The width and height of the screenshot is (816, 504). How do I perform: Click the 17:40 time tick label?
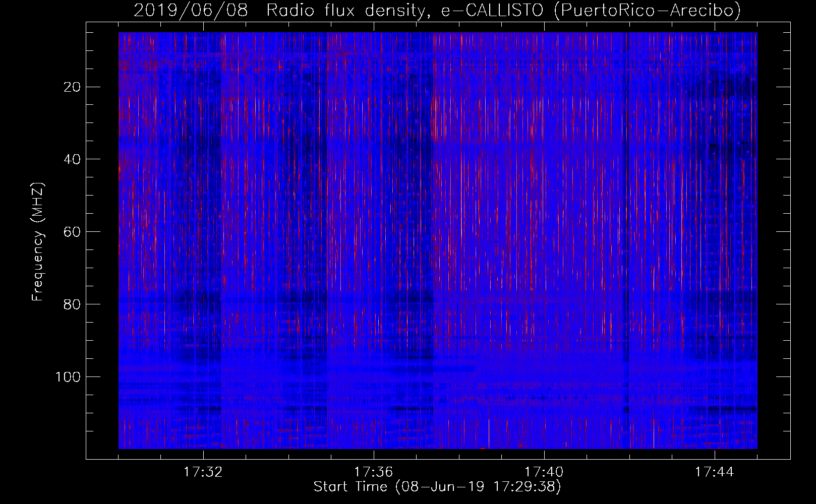(x=544, y=472)
